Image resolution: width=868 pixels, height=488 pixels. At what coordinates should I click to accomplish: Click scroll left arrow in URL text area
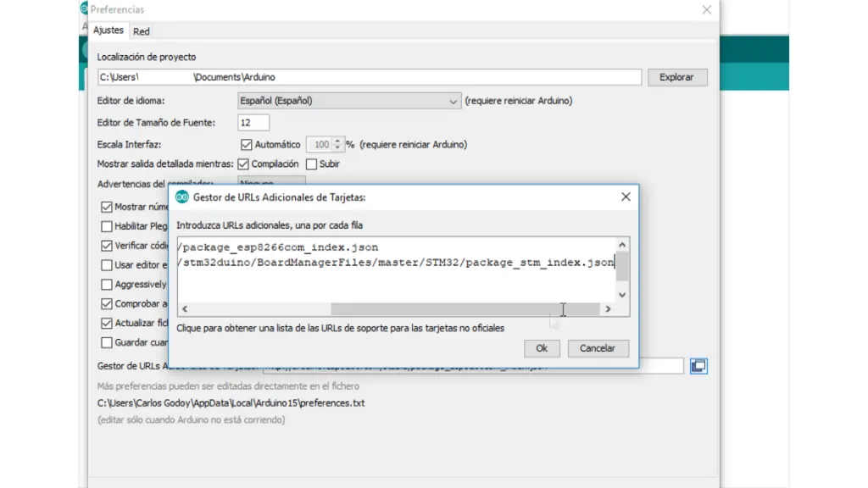pyautogui.click(x=185, y=309)
